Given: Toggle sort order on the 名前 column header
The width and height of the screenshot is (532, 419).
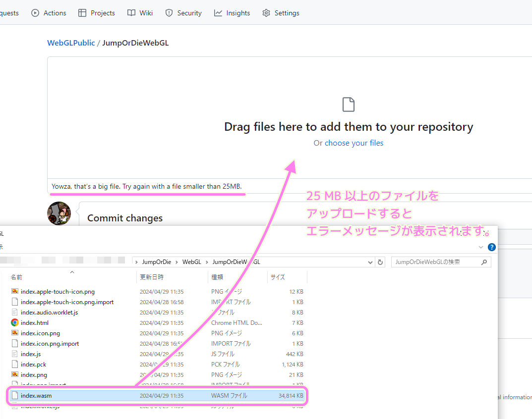Looking at the screenshot, I should (x=16, y=277).
